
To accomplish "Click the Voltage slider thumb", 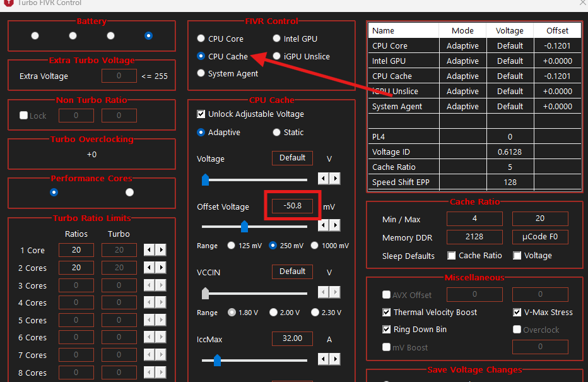I will 205,180.
